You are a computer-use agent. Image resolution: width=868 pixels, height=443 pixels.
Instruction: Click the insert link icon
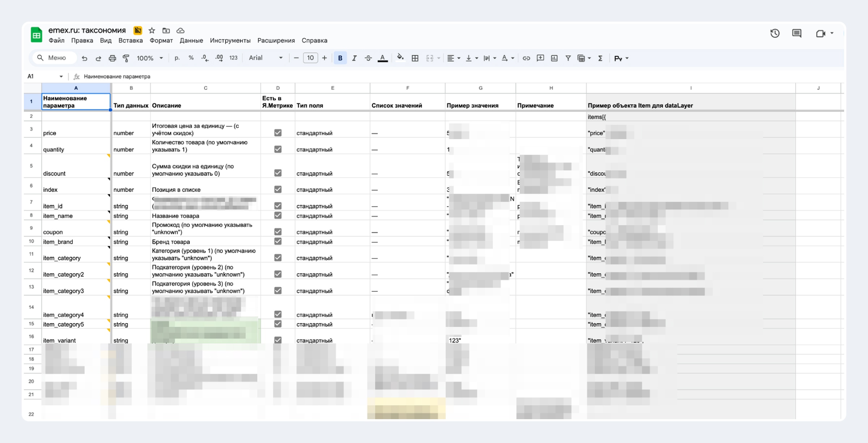[x=526, y=58]
